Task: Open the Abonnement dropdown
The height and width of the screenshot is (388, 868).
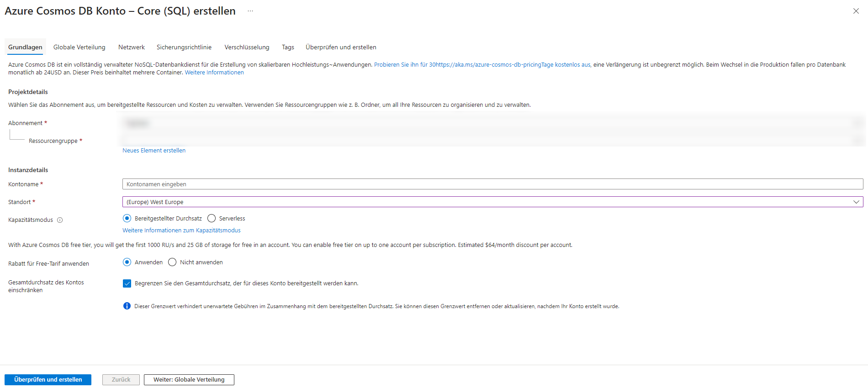Action: pos(492,123)
